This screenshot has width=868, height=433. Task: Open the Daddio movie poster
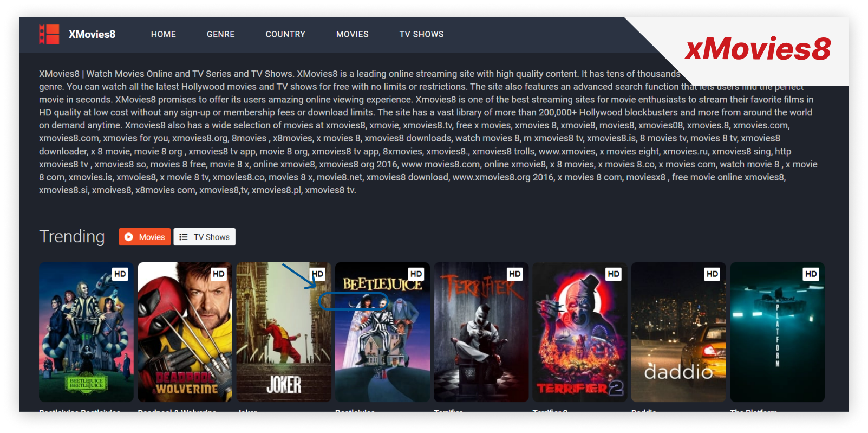[678, 332]
